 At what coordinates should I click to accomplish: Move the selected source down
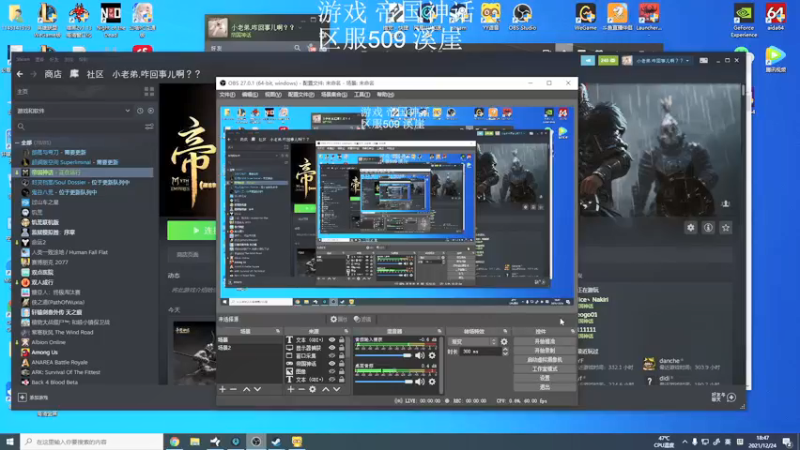tap(337, 389)
